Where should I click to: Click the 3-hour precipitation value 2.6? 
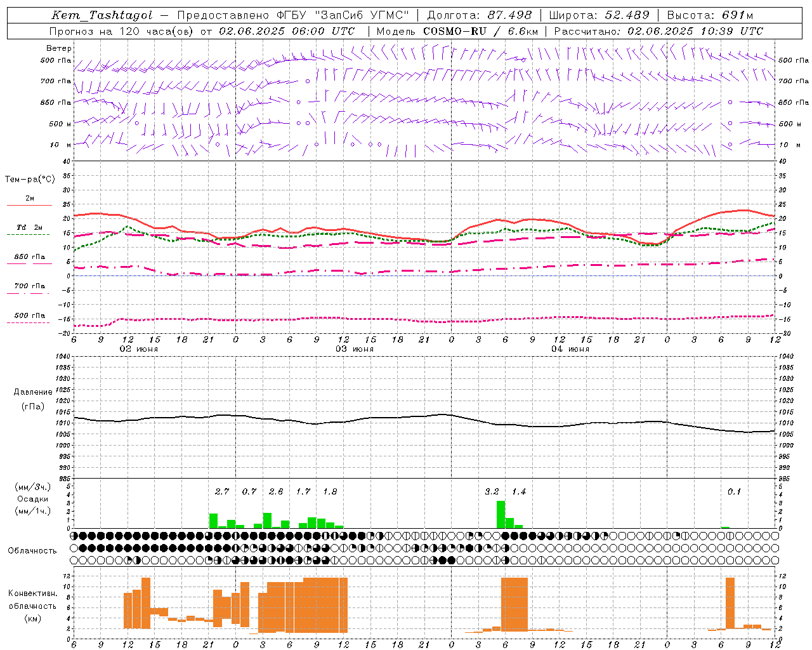tap(276, 491)
